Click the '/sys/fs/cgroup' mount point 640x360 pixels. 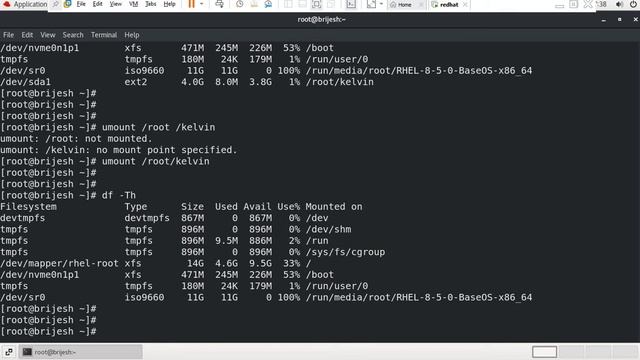(345, 252)
